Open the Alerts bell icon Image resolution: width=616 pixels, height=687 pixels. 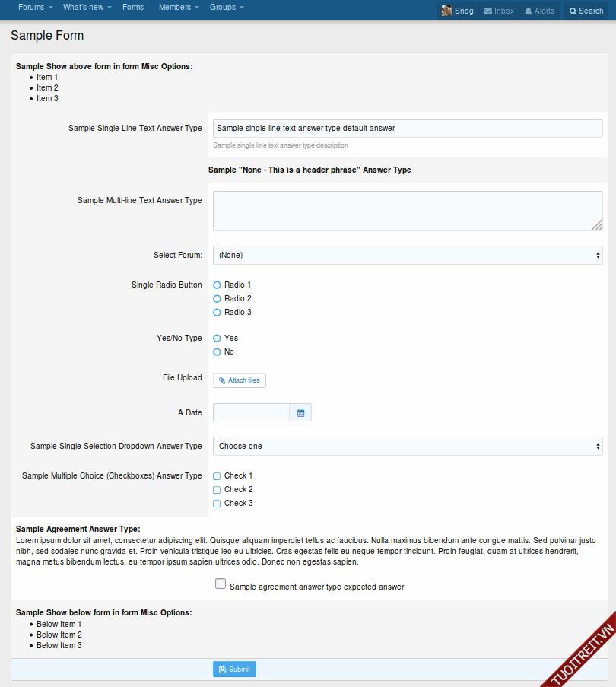[x=529, y=11]
